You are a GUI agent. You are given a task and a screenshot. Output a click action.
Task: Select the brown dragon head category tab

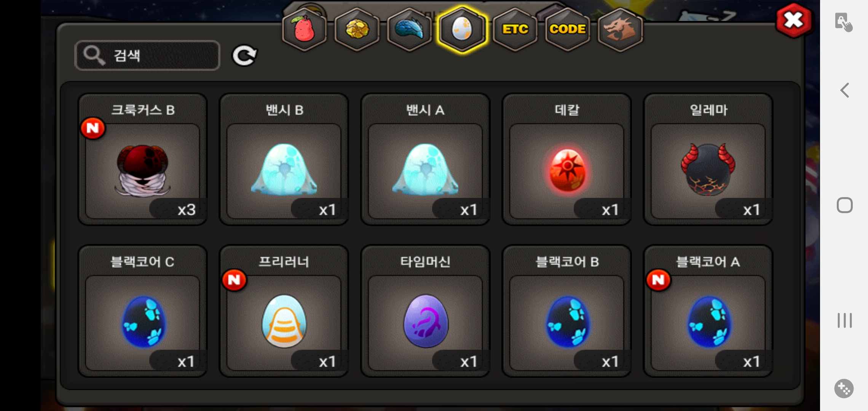(620, 30)
